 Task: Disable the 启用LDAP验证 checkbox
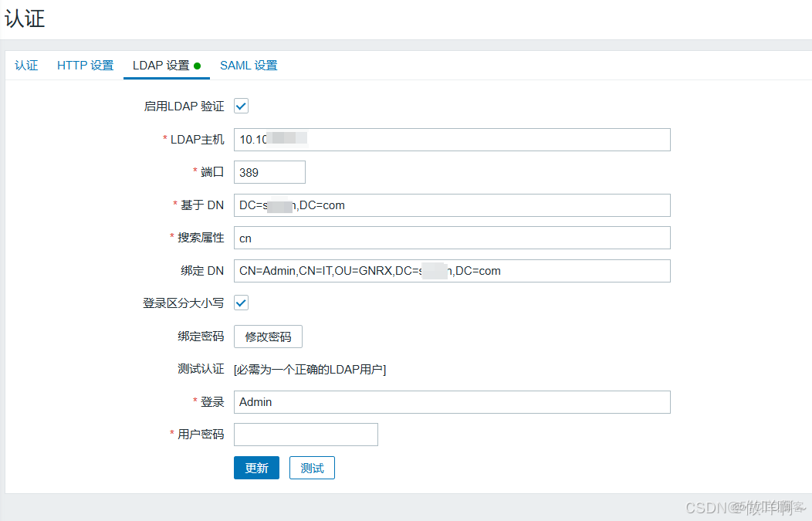241,106
